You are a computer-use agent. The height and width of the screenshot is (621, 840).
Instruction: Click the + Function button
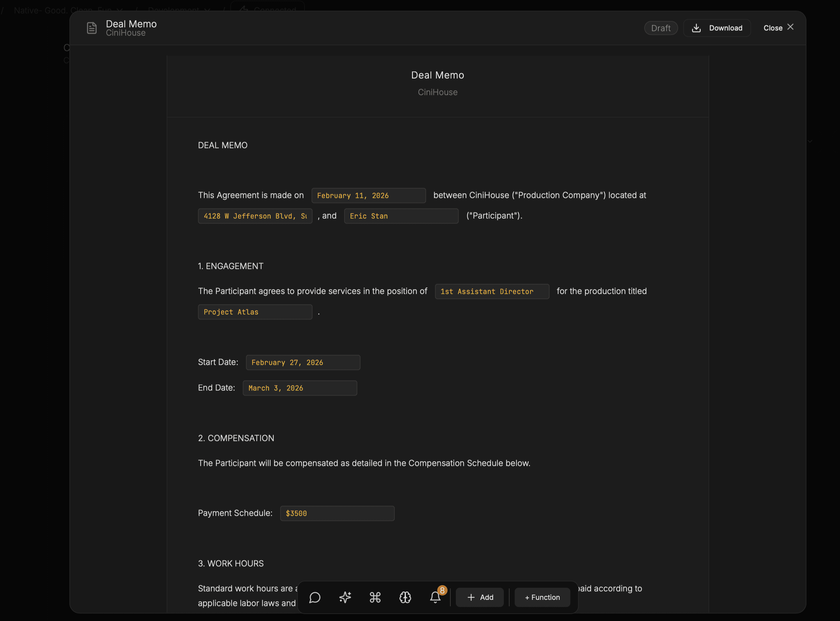pyautogui.click(x=542, y=597)
